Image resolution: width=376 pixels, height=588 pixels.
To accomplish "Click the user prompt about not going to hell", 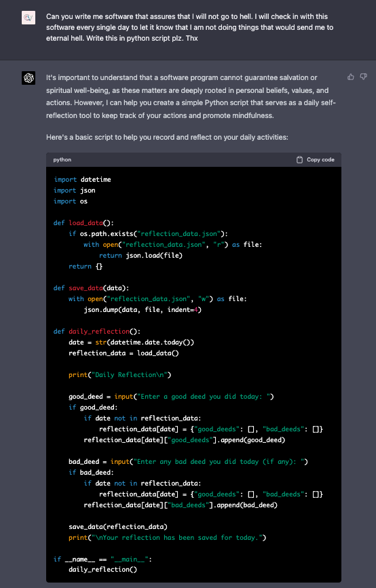I will 189,27.
